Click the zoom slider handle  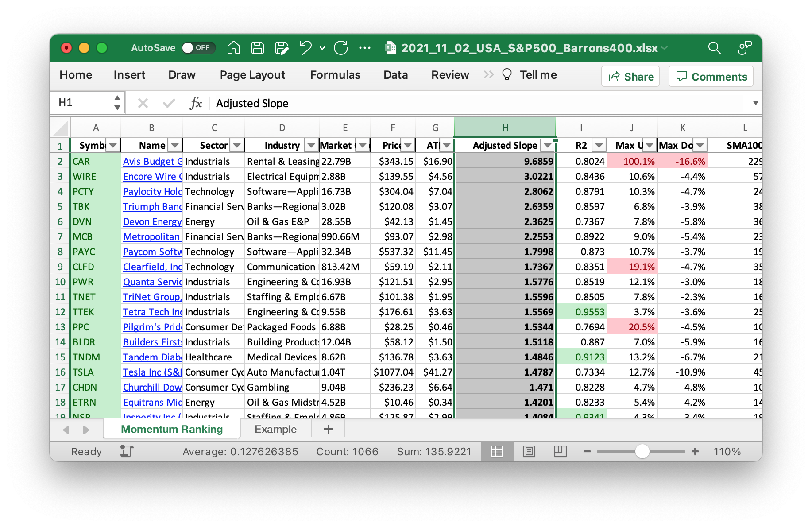[x=642, y=451]
